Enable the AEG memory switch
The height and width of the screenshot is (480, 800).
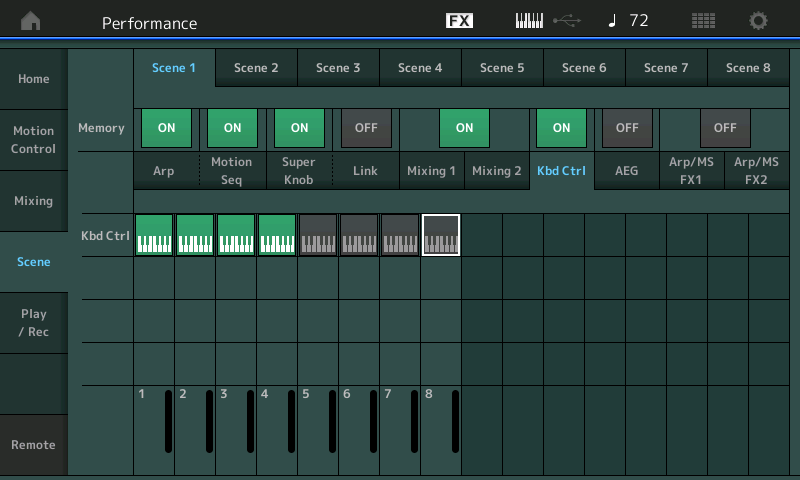(627, 128)
